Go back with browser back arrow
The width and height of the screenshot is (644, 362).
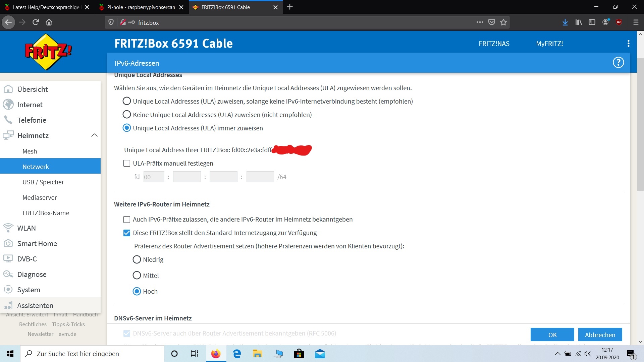click(x=8, y=22)
